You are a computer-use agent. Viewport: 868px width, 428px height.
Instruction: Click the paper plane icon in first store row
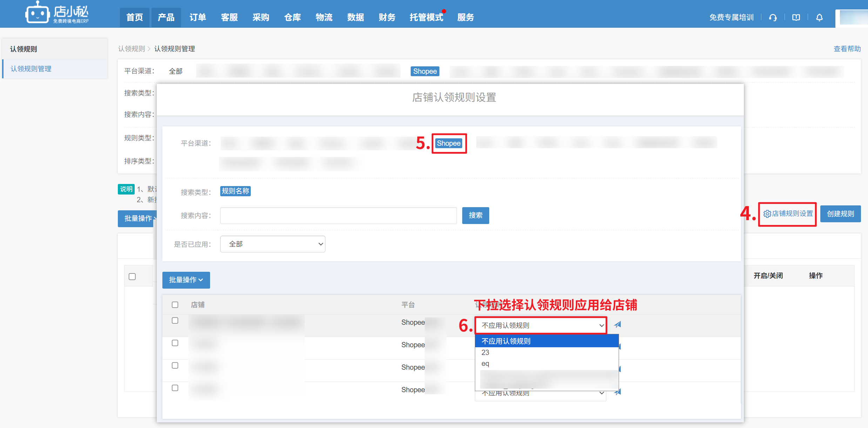618,325
